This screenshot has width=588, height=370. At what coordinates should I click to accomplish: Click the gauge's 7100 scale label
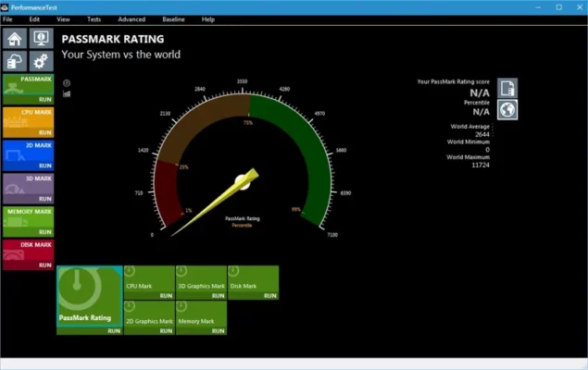[x=332, y=235]
